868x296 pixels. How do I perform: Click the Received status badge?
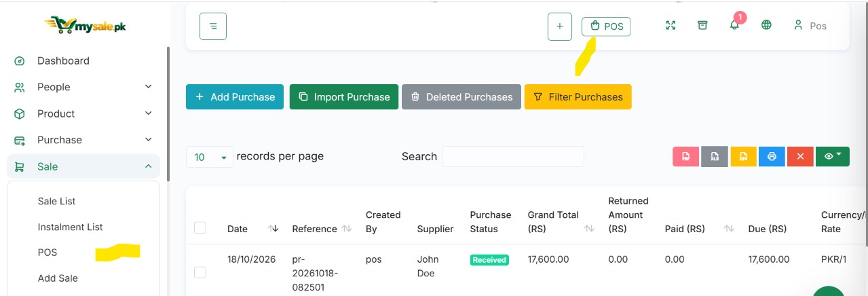(x=489, y=259)
